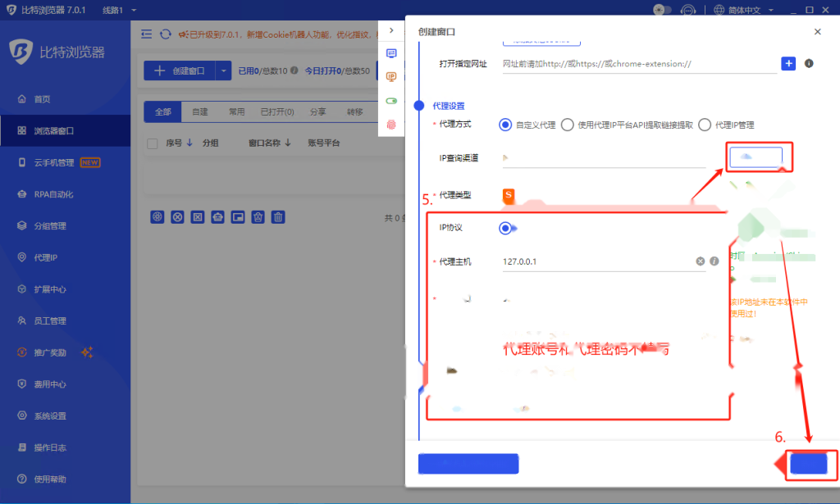
Task: Switch to the 全部 tab
Action: [x=163, y=111]
